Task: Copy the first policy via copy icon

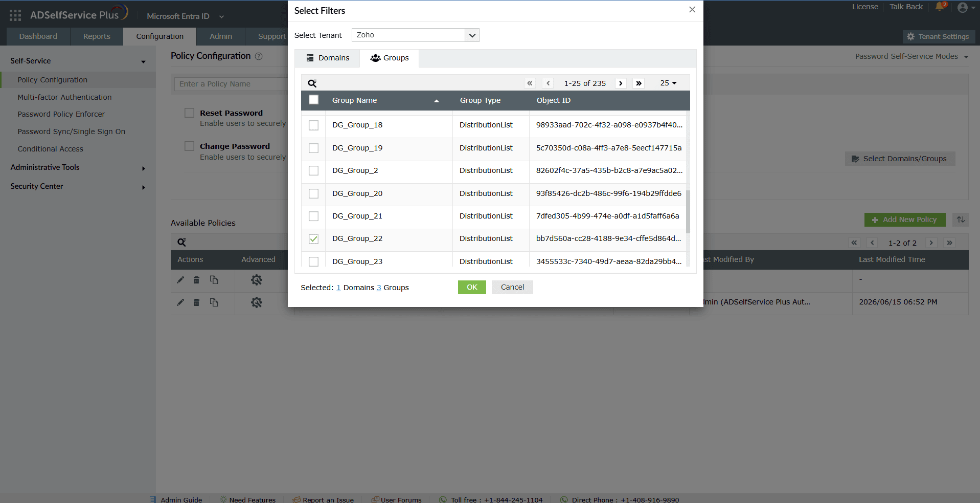Action: point(214,280)
